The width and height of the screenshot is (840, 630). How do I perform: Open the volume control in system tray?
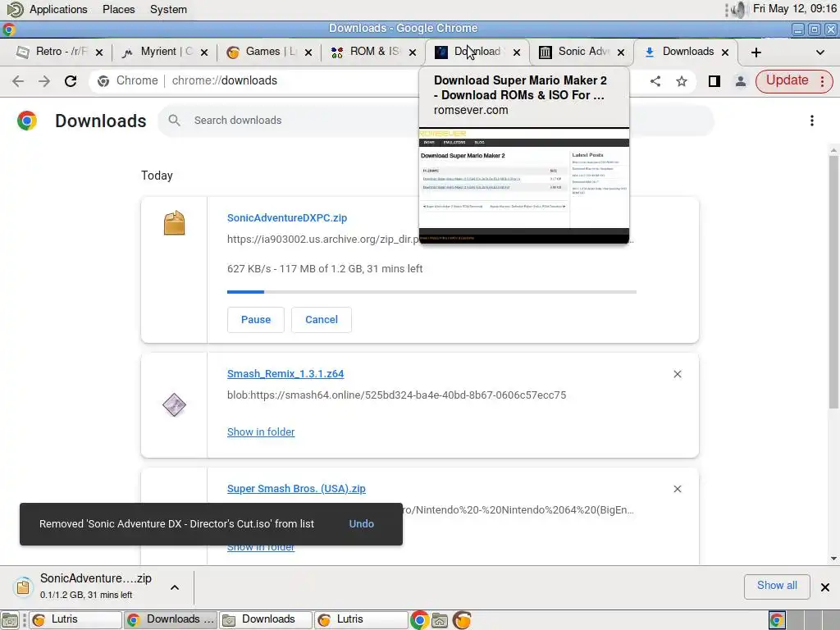click(x=739, y=9)
